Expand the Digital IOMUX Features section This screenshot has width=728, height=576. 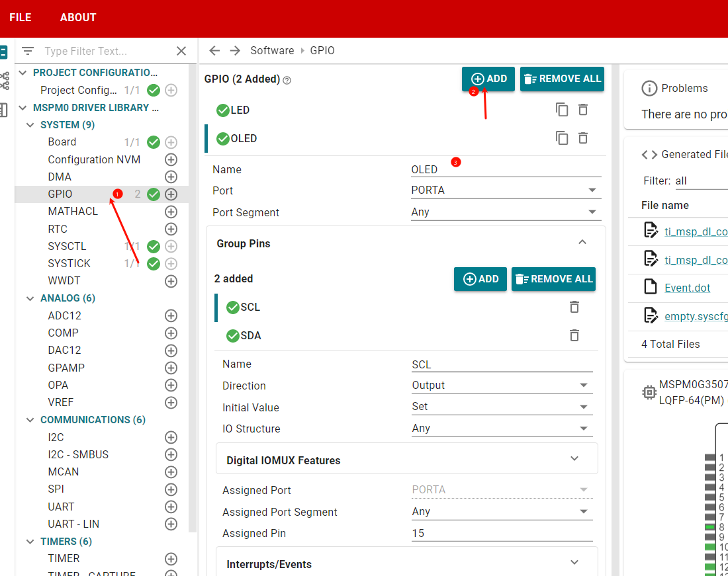click(407, 459)
